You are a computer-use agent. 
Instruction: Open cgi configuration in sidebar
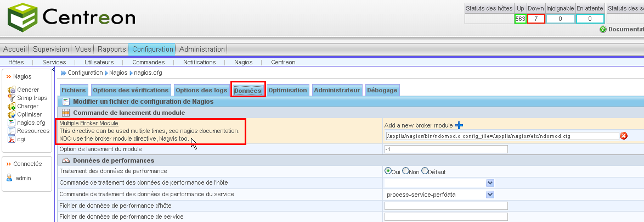click(20, 139)
